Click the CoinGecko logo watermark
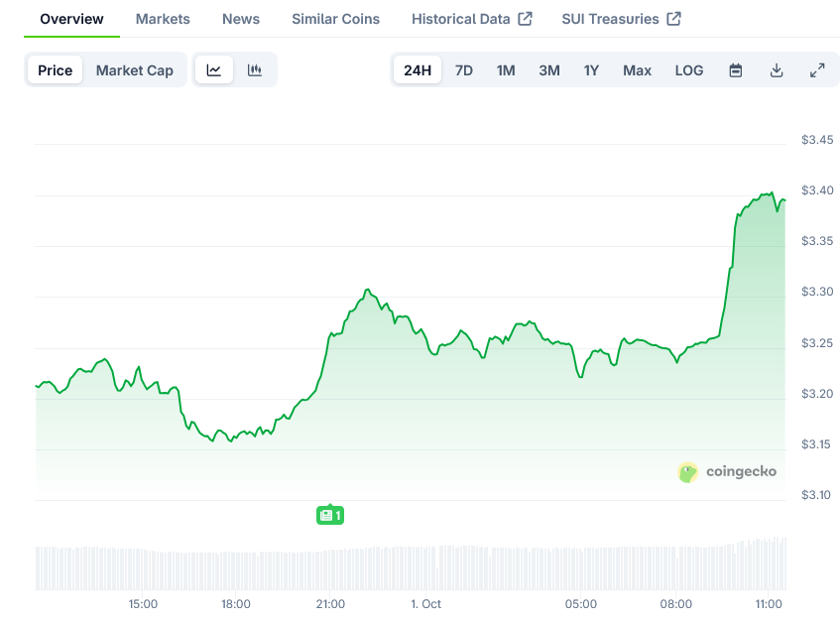 (727, 472)
